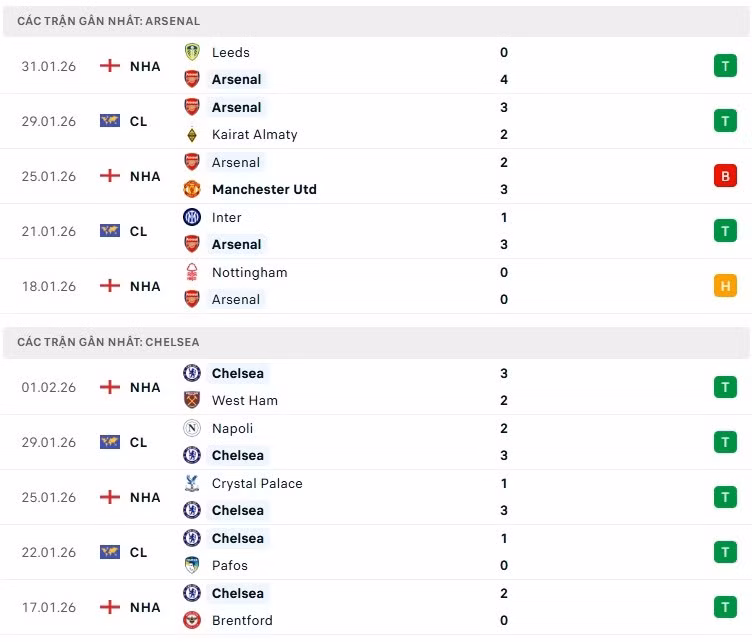Click green T badge for Leeds match
Viewport: 752px width, 642px height.
(x=725, y=66)
